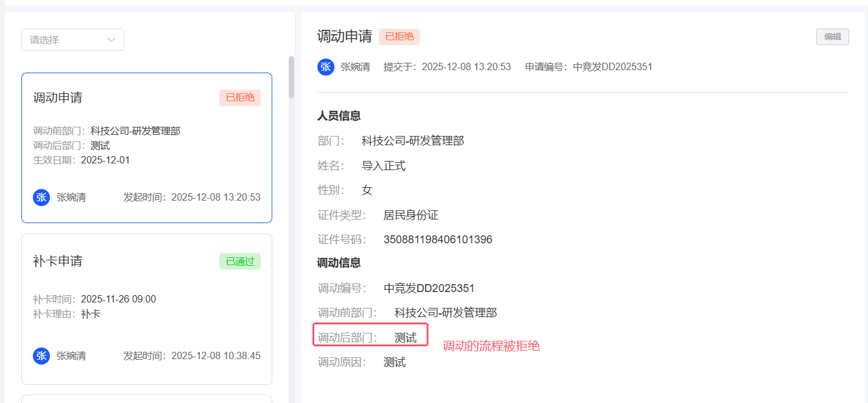
Task: Click the 性别 value 女
Action: click(367, 190)
